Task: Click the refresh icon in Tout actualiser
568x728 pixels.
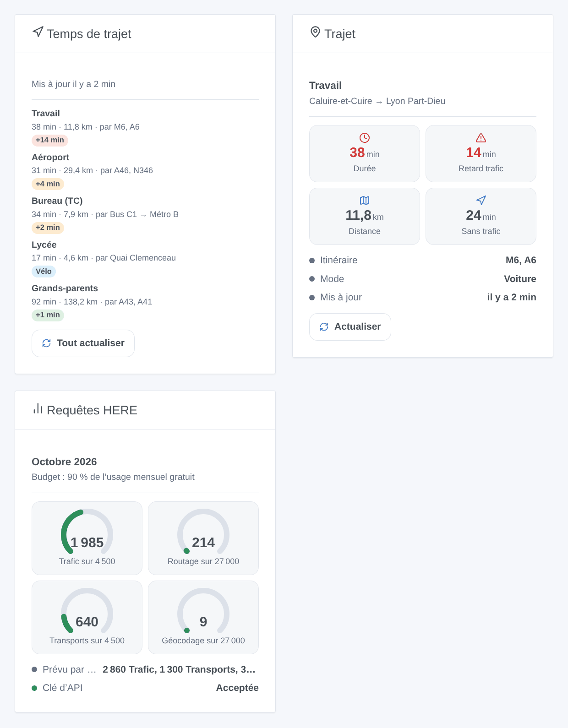Action: [x=46, y=343]
